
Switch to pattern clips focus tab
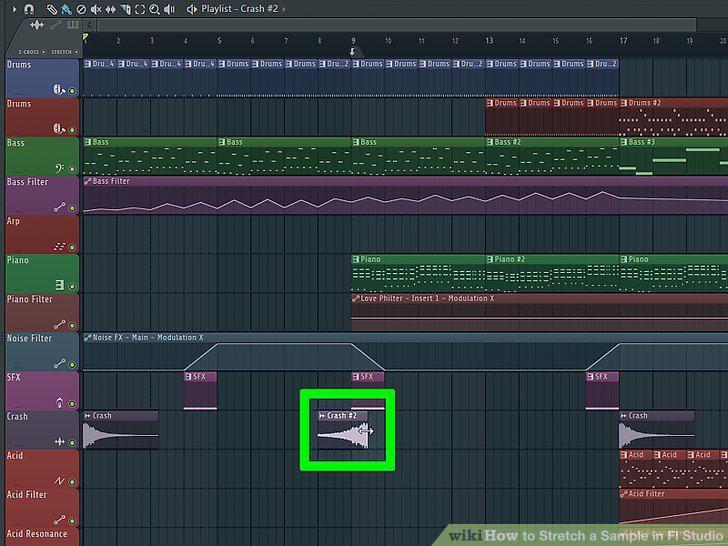(x=73, y=25)
